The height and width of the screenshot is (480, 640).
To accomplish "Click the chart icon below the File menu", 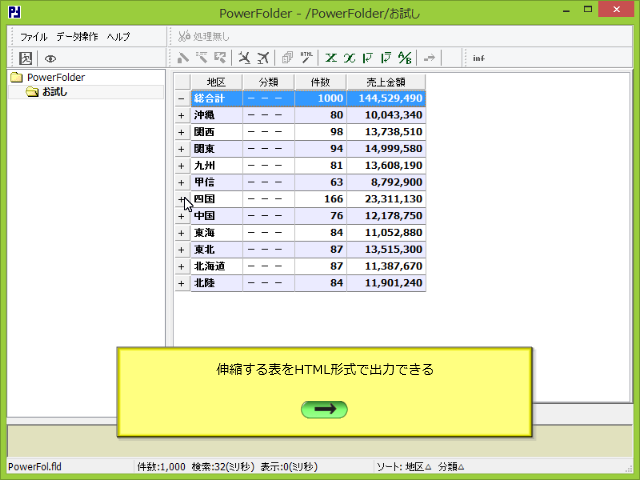I will [25, 58].
